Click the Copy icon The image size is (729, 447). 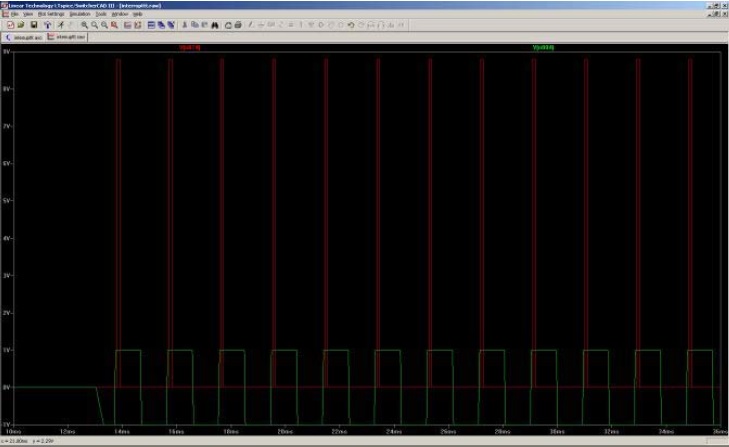click(194, 25)
